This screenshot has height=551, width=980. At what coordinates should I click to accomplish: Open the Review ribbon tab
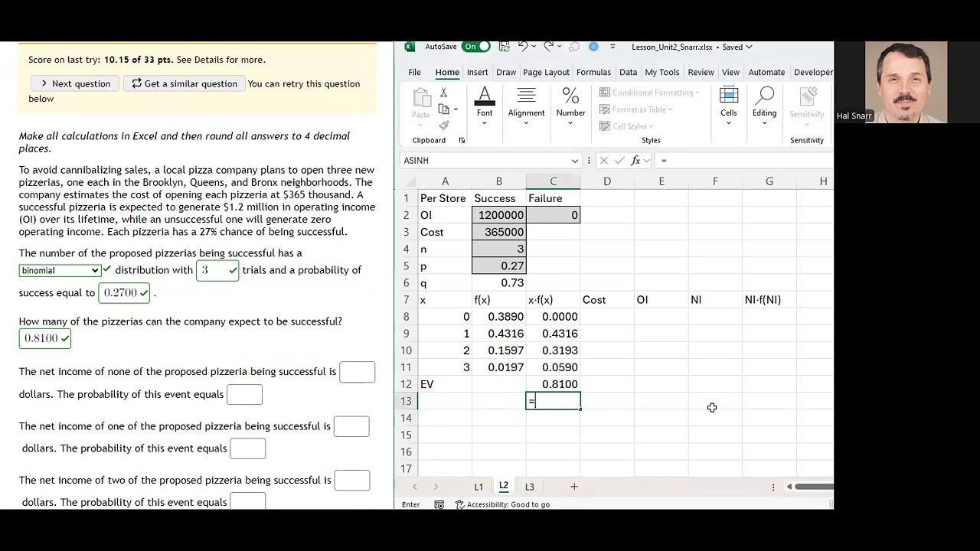click(x=701, y=72)
